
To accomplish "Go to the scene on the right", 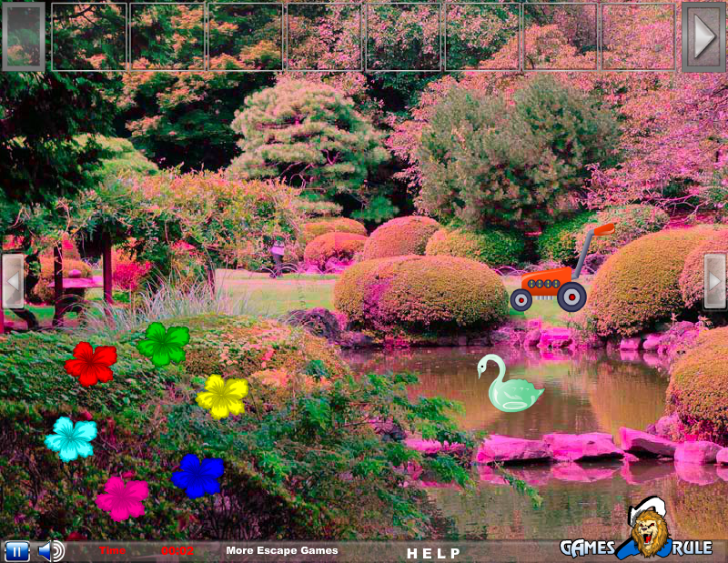I will tap(714, 281).
